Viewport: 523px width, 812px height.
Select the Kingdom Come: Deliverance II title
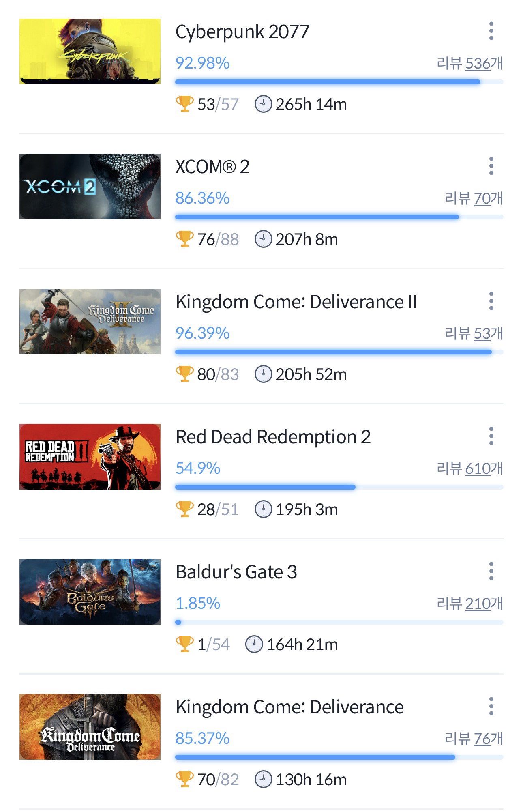(296, 302)
